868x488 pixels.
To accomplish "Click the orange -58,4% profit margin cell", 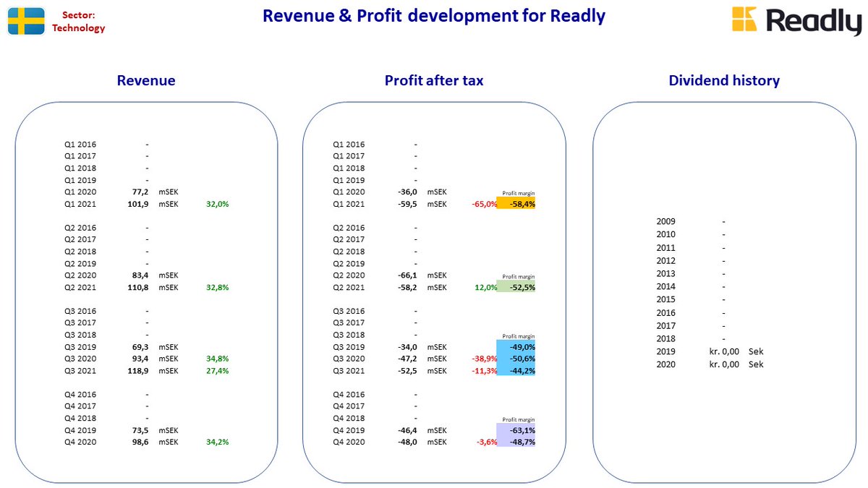I will tap(516, 204).
